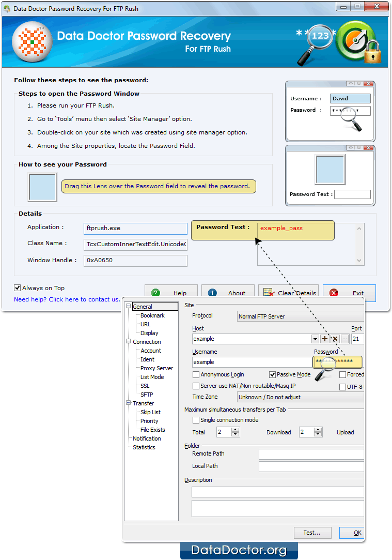
Task: Enable the Forced checkbox
Action: [x=342, y=375]
